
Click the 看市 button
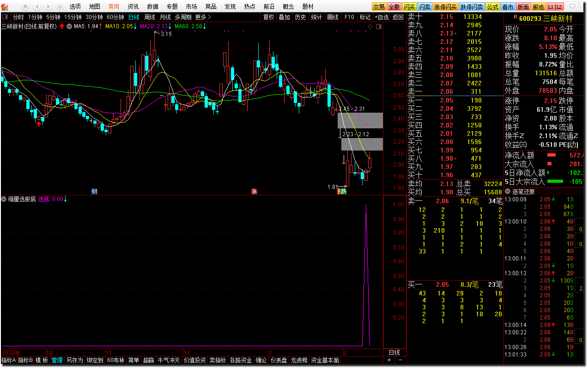(x=508, y=7)
